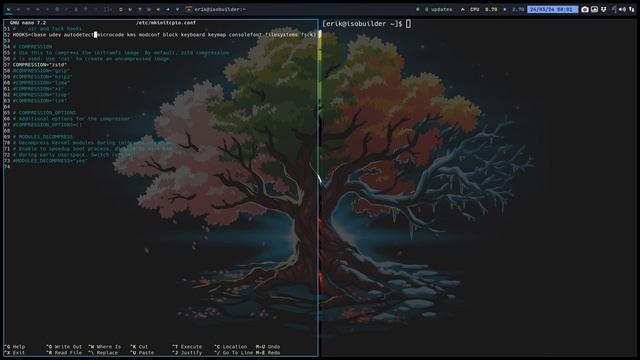The width and height of the screenshot is (640, 360).
Task: Click the network transfer arrows tray icon
Action: [632, 9]
